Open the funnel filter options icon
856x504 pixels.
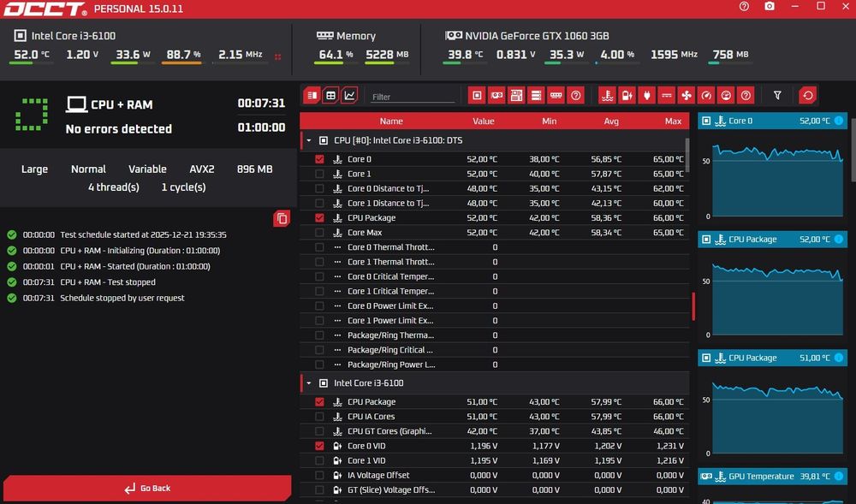point(777,96)
